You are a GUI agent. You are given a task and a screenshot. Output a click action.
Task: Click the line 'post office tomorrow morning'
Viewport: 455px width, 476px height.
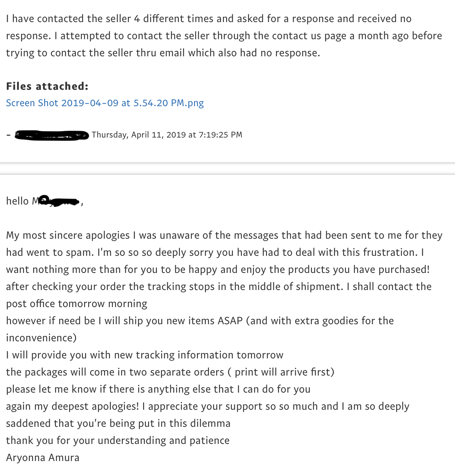tap(77, 304)
